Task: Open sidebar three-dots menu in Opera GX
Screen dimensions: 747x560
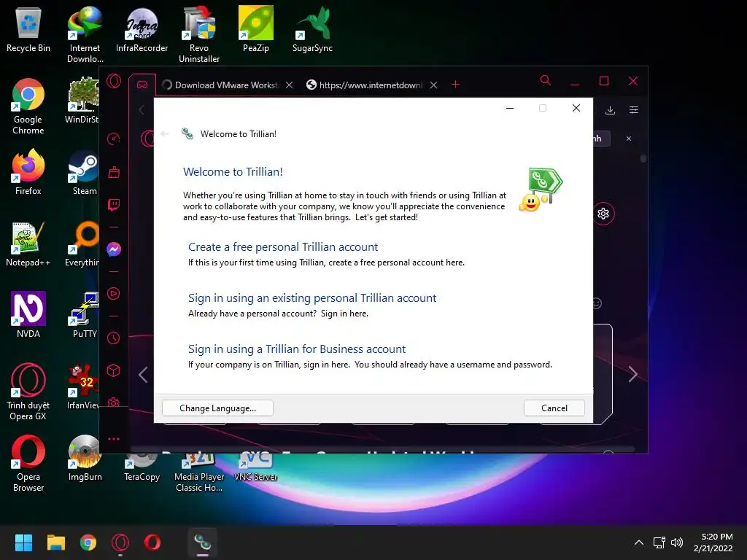Action: (x=114, y=439)
